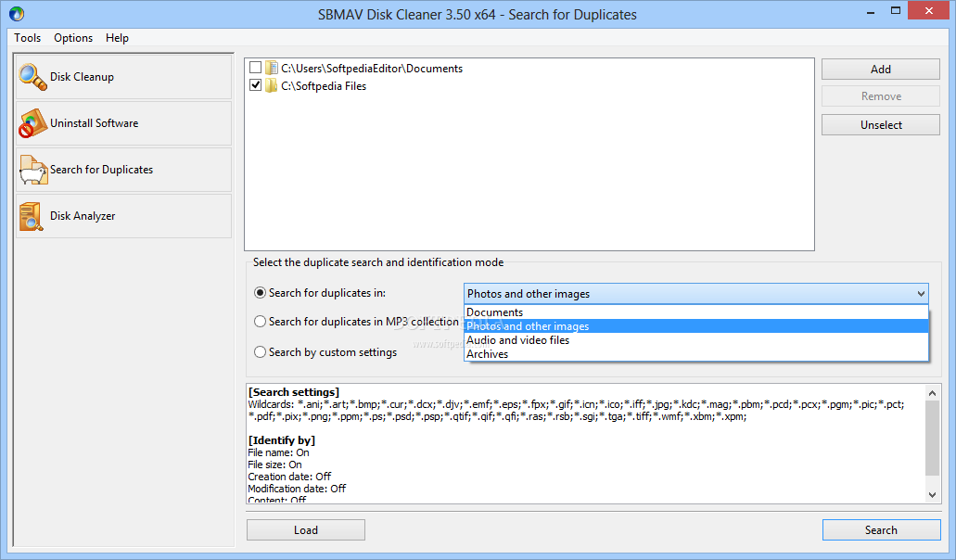Image resolution: width=956 pixels, height=560 pixels.
Task: Click the Remove button
Action: click(880, 96)
